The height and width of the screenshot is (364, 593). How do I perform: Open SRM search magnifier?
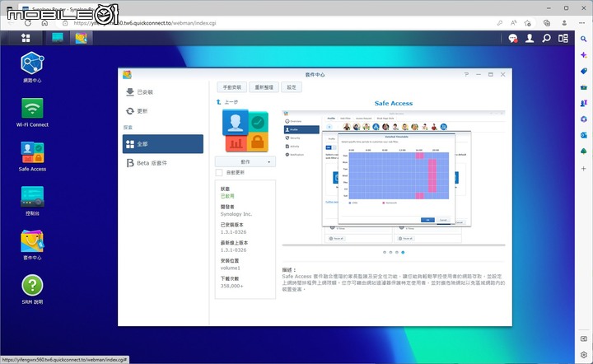click(546, 38)
